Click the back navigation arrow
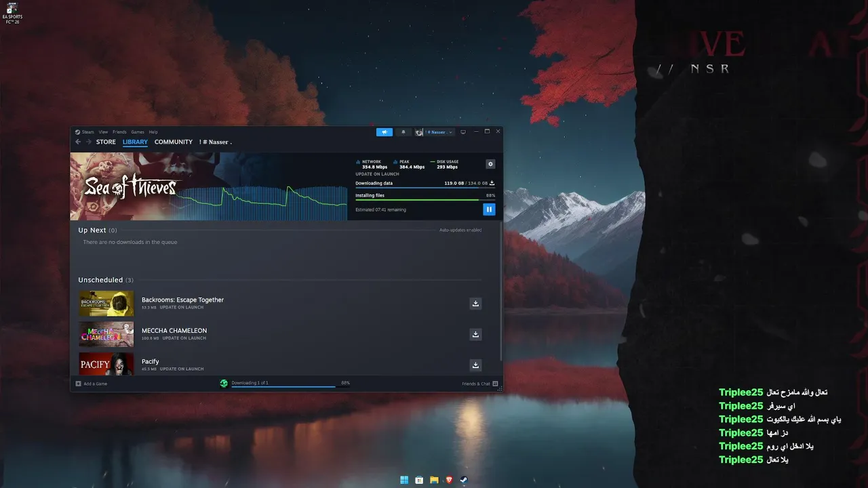Image resolution: width=868 pixels, height=488 pixels. pos(78,142)
